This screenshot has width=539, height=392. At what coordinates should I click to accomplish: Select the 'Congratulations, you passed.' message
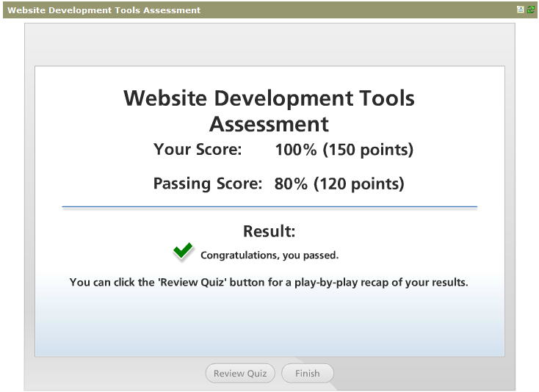pyautogui.click(x=269, y=255)
